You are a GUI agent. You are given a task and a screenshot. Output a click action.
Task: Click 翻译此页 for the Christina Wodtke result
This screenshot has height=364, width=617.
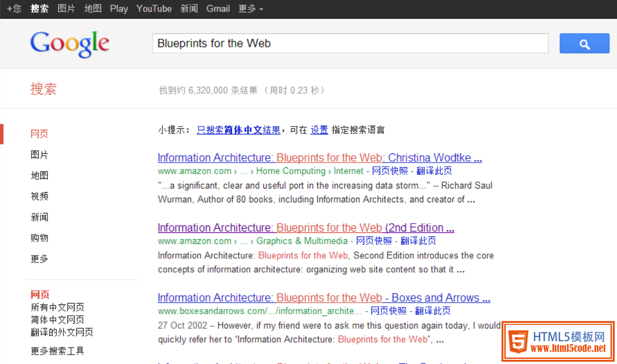(434, 171)
